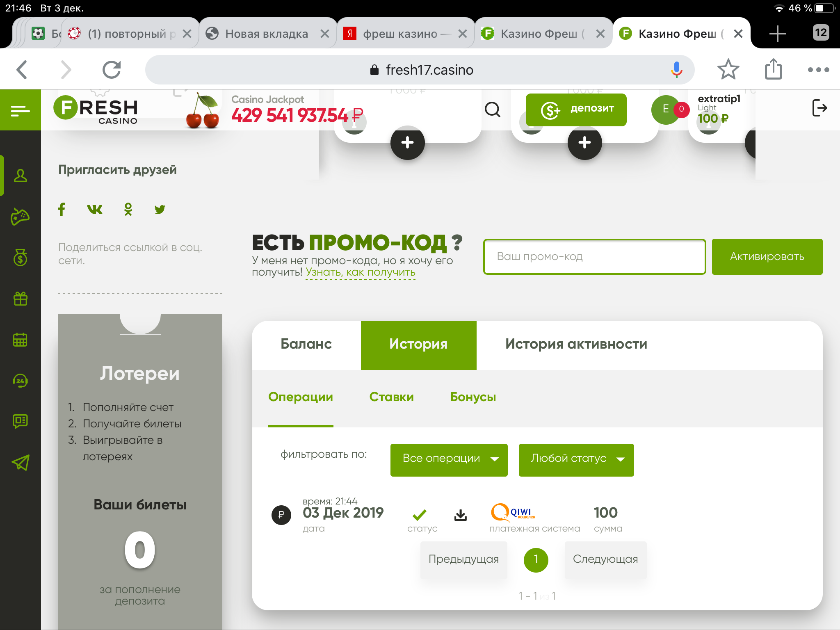Click the green депозит button
This screenshot has width=840, height=630.
pos(576,110)
